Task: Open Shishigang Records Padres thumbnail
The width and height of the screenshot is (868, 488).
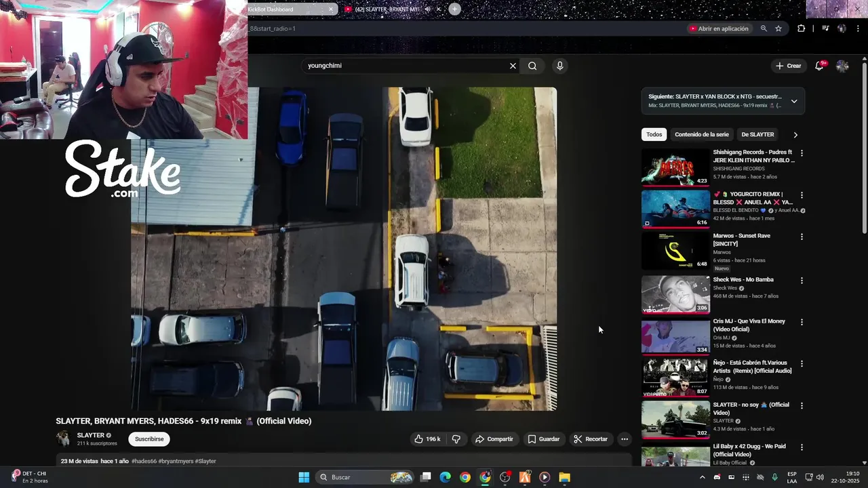Action: click(675, 167)
